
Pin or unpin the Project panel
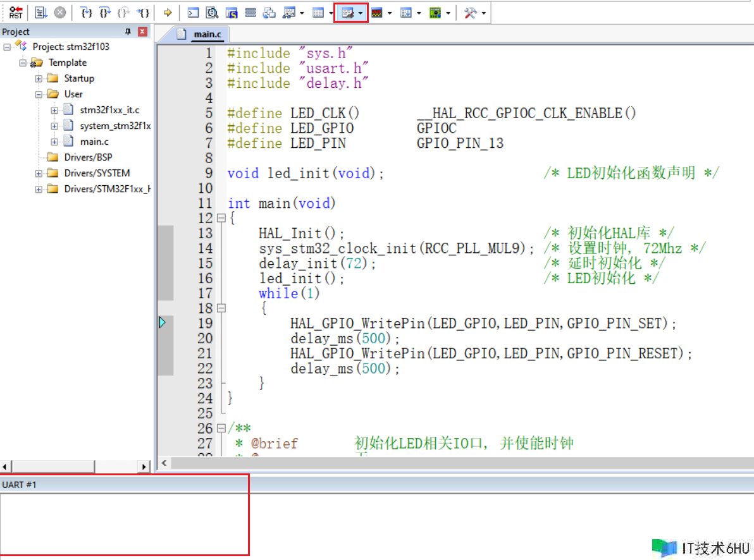[x=128, y=32]
